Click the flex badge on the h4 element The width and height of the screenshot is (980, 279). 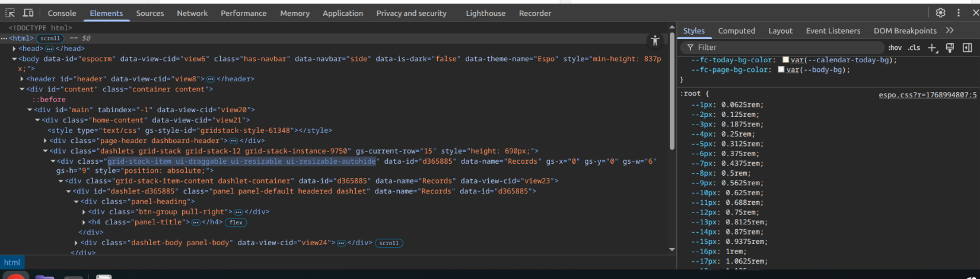pos(236,223)
